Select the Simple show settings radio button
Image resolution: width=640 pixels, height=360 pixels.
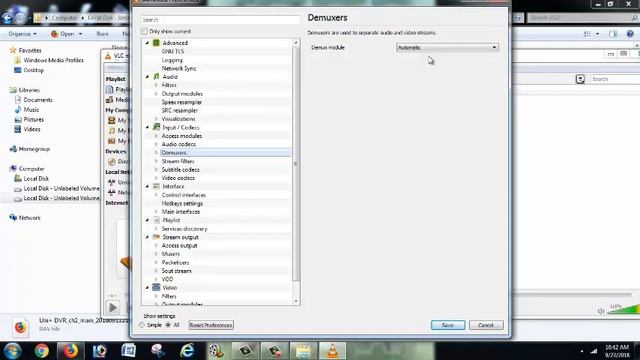click(x=142, y=325)
